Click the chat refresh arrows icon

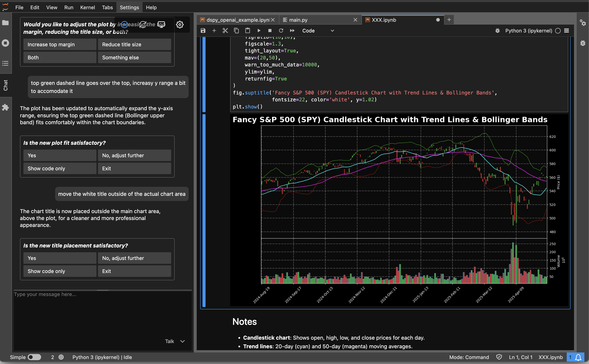143,24
